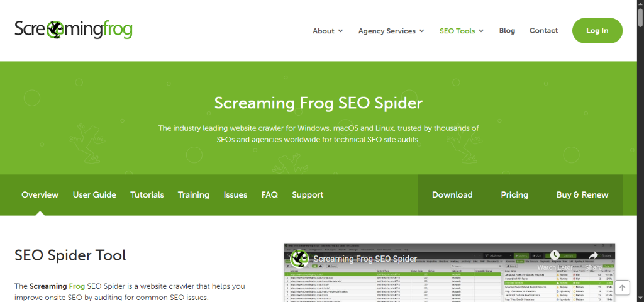
Task: Go to the Training tab
Action: (194, 195)
